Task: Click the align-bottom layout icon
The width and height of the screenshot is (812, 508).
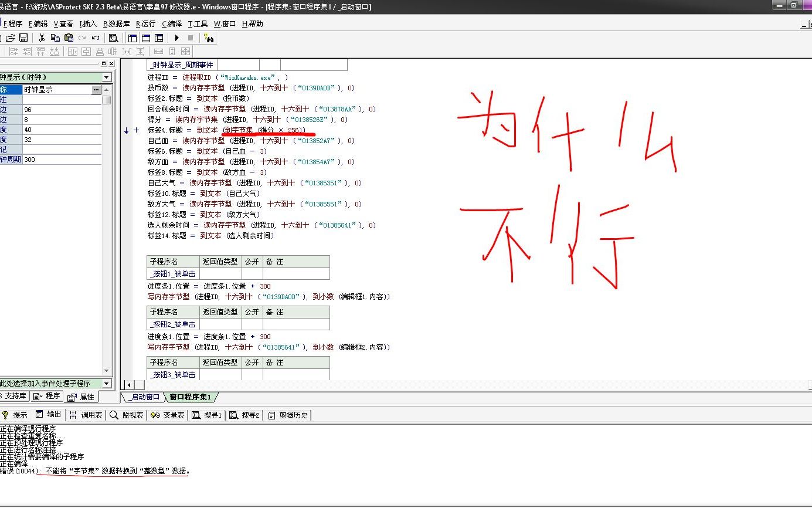Action: coord(54,52)
